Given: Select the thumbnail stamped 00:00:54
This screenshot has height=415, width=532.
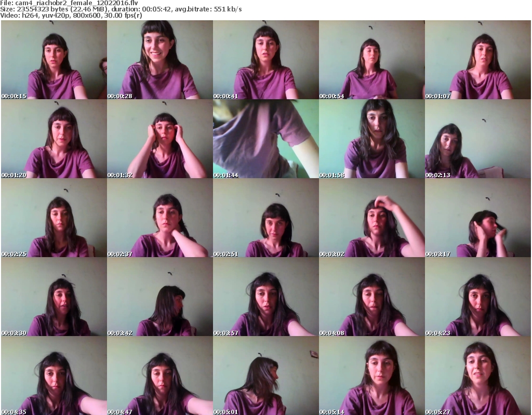Looking at the screenshot, I should 371,60.
